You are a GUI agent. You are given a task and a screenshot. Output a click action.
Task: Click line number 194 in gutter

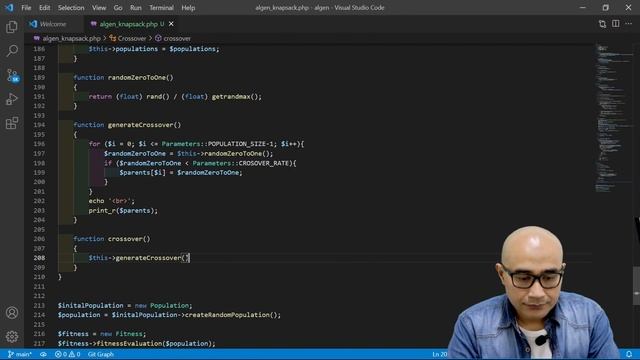tap(40, 125)
